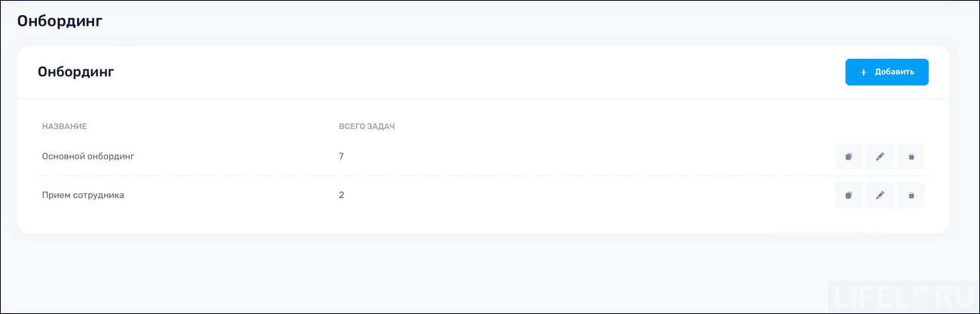The height and width of the screenshot is (314, 980).
Task: Click task count 2 in second row
Action: pos(341,195)
